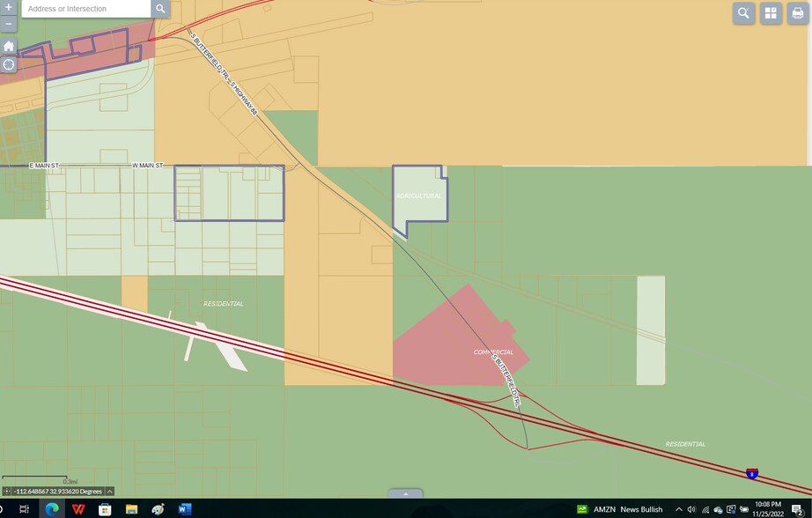Collapse the coordinates display with its chevron
Screen dimensions: 812x518
click(x=109, y=492)
